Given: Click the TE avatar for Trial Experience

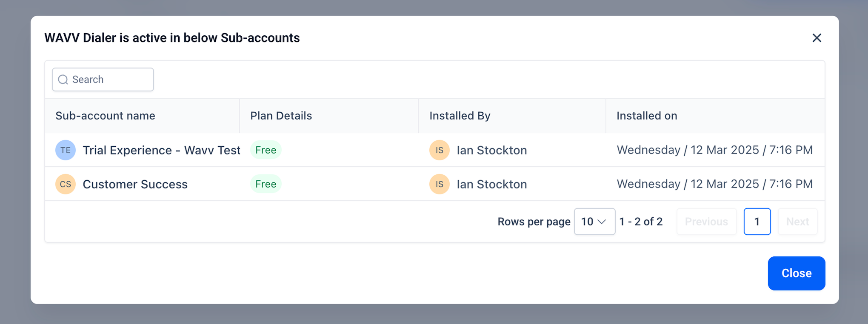Looking at the screenshot, I should pyautogui.click(x=66, y=150).
